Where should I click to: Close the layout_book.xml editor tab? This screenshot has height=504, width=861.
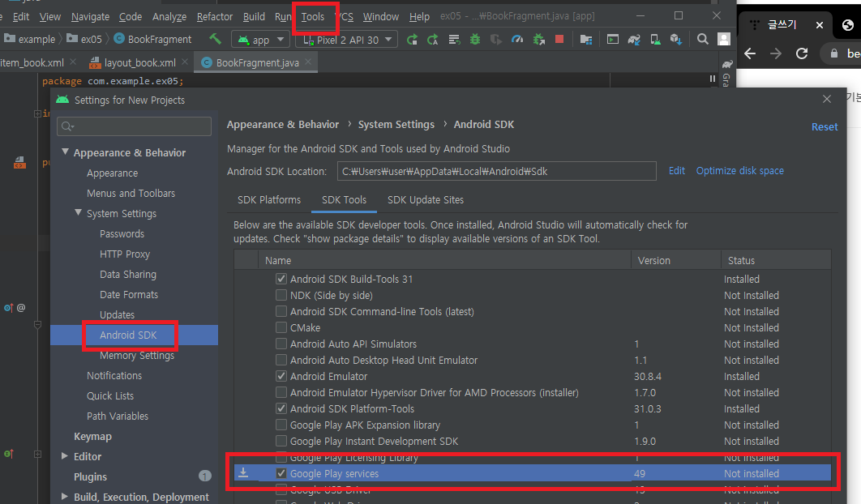tap(185, 62)
